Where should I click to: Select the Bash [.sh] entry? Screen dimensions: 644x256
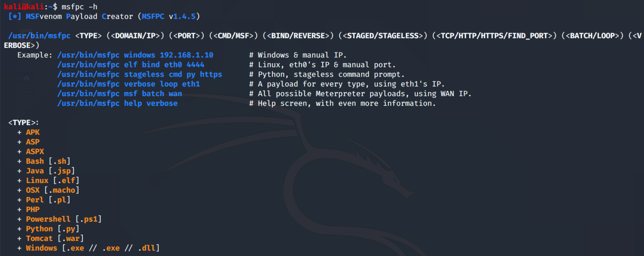pyautogui.click(x=48, y=161)
